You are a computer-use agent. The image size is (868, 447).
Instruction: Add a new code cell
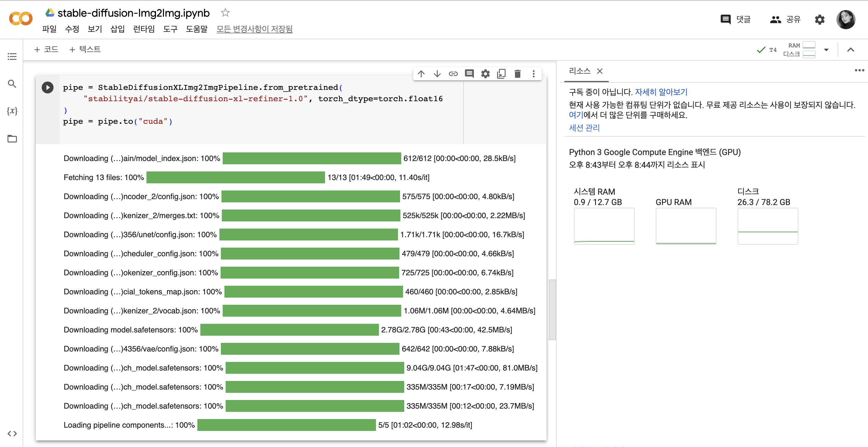coord(46,49)
